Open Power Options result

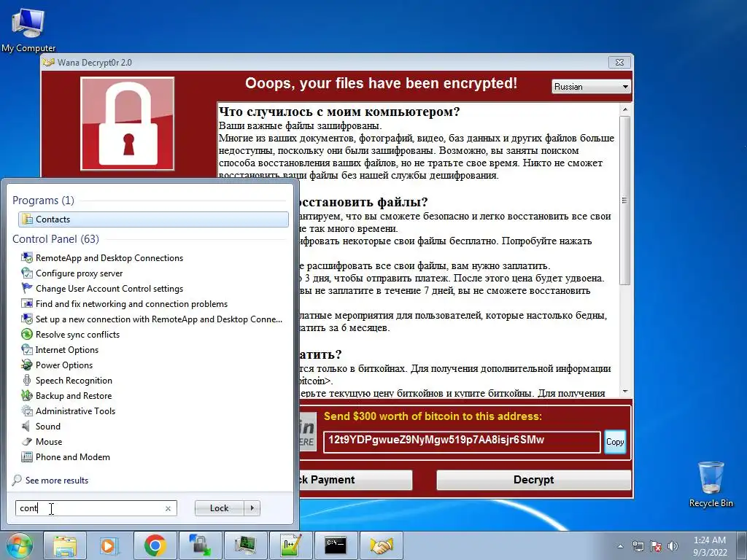pyautogui.click(x=64, y=365)
